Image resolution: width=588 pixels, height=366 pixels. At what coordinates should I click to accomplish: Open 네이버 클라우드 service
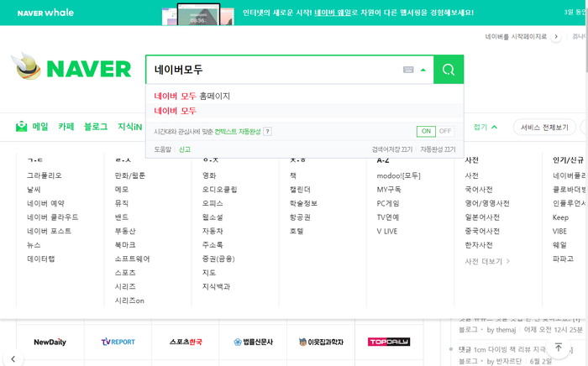[52, 217]
